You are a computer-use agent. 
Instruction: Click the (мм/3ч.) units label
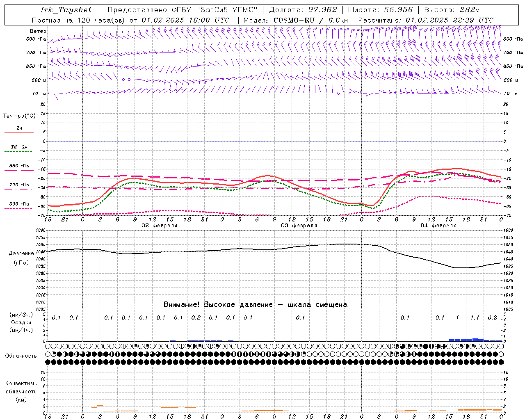click(21, 315)
